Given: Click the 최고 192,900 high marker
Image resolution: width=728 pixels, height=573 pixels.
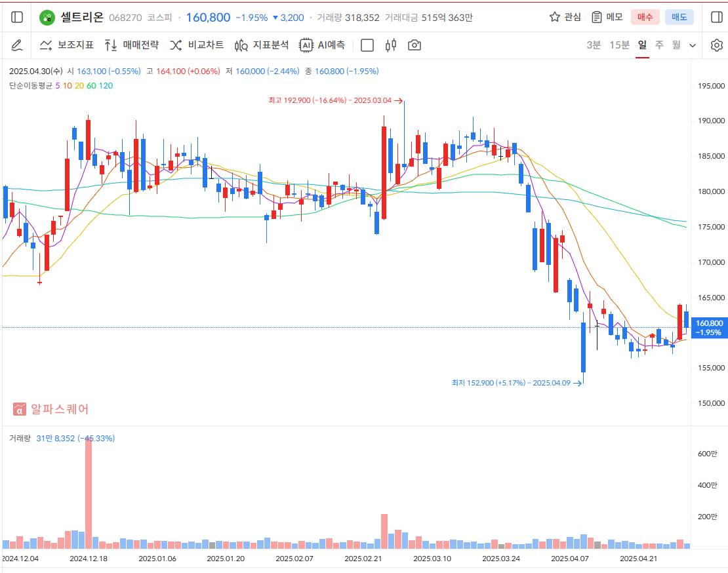Looking at the screenshot, I should coord(335,100).
